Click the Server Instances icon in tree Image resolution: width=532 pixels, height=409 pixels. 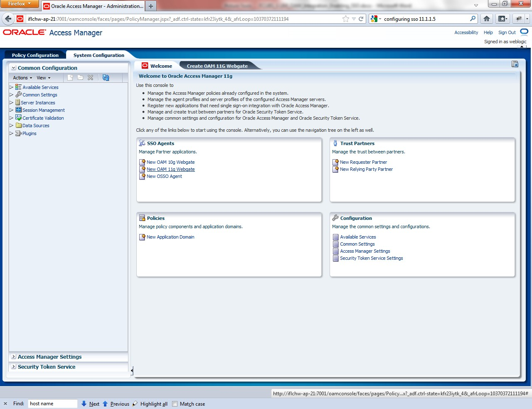(17, 102)
